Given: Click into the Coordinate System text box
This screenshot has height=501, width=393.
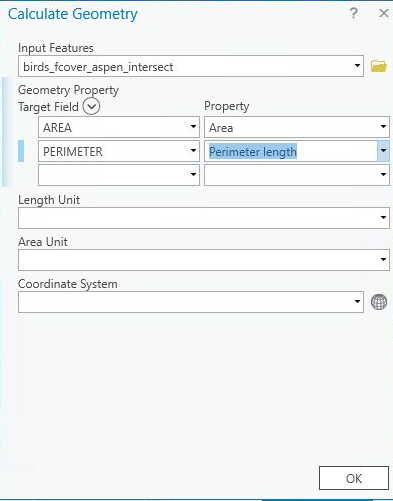Looking at the screenshot, I should point(185,302).
